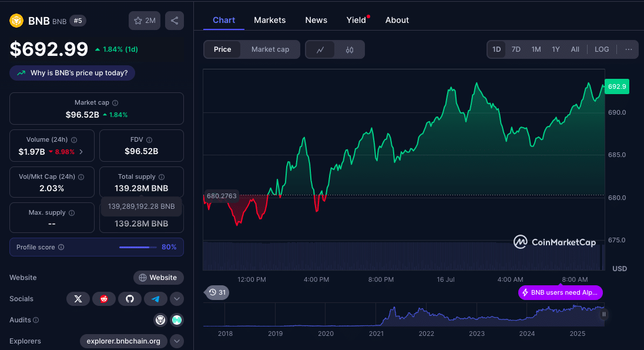The height and width of the screenshot is (350, 644).
Task: Expand more Explorers dropdown
Action: (177, 341)
